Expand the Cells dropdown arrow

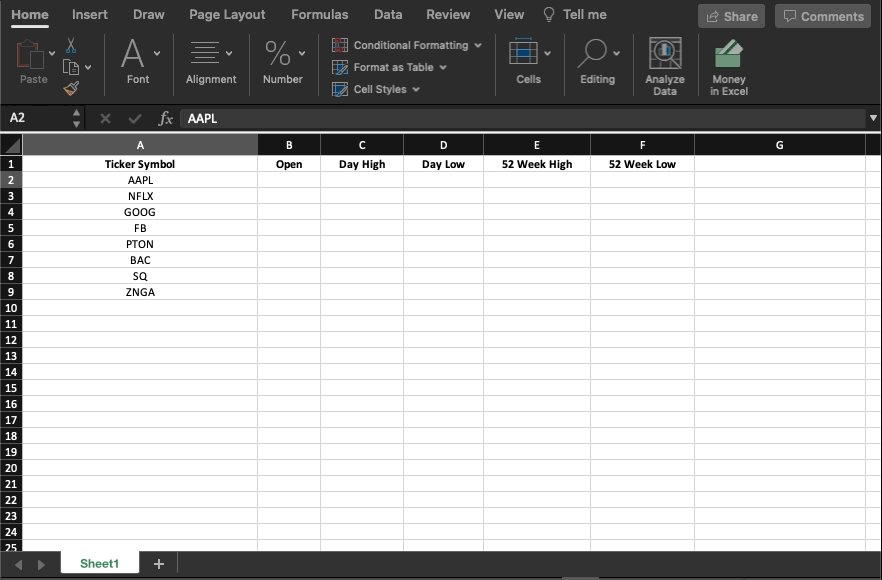pos(547,53)
